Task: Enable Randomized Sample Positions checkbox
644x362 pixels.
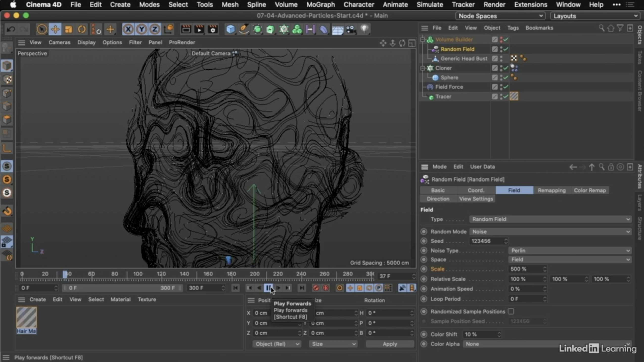Action: point(511,311)
